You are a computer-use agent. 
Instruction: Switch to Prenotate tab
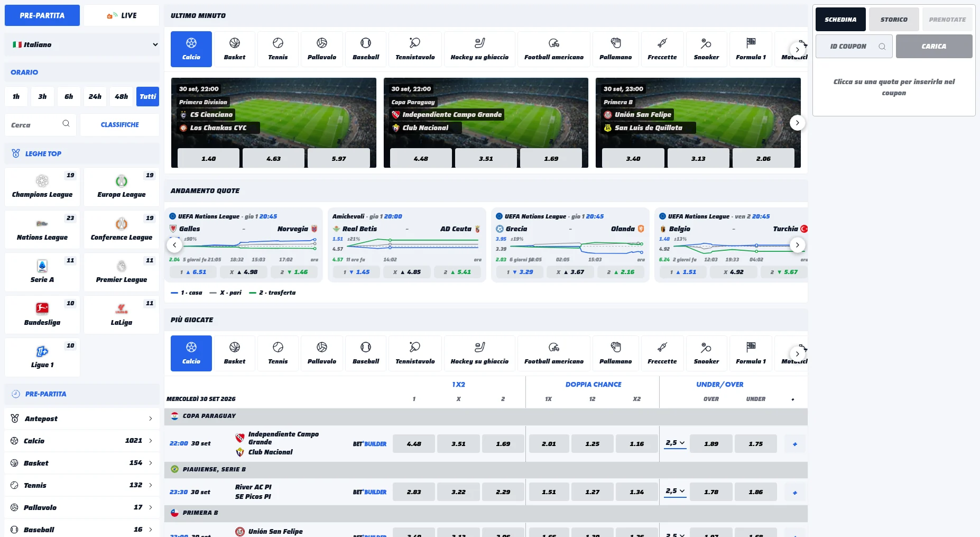947,20
